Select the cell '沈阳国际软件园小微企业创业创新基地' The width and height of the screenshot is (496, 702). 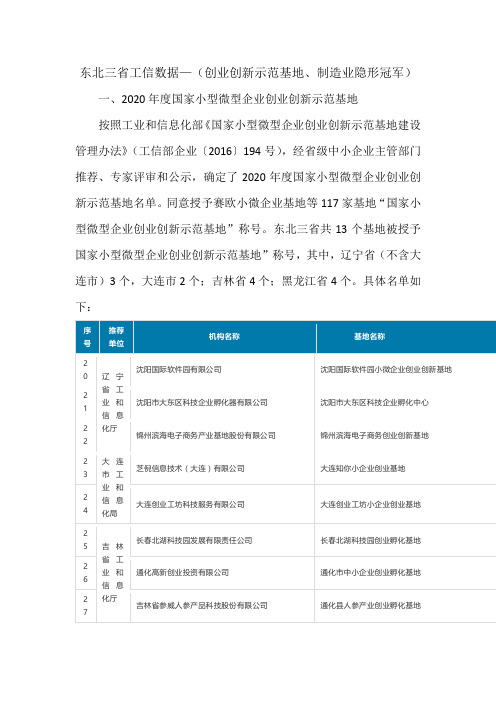coord(386,369)
